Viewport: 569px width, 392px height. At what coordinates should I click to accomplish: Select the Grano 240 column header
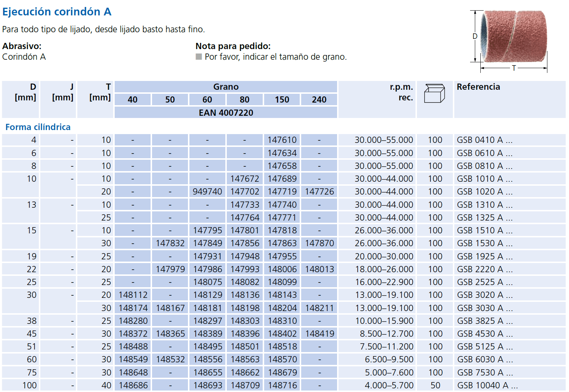tap(319, 100)
